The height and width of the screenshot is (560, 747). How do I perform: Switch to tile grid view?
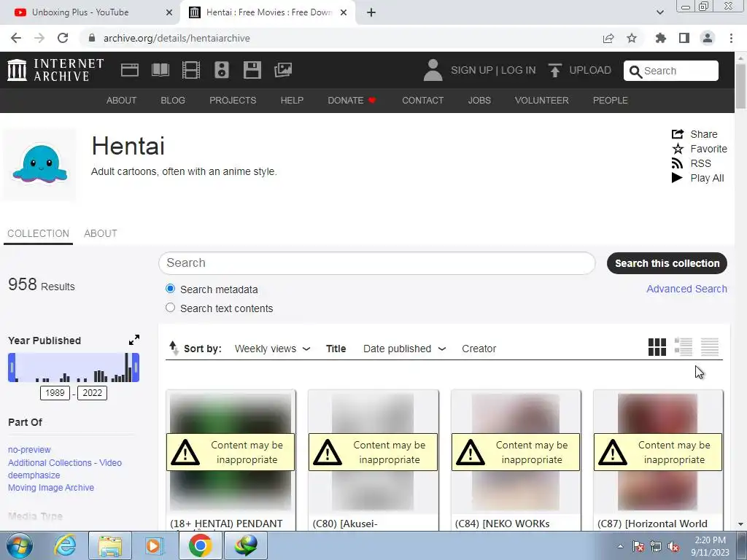point(657,346)
